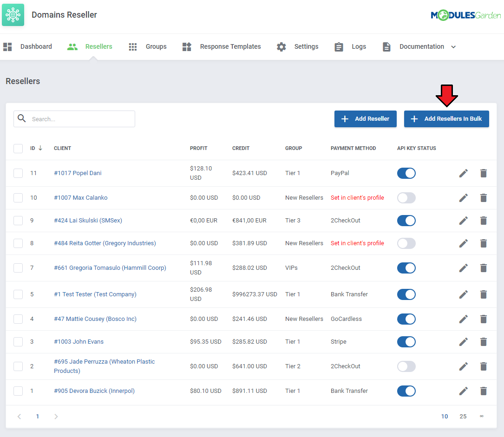Edit reseller #1 Test Tester pencil icon

(x=463, y=294)
